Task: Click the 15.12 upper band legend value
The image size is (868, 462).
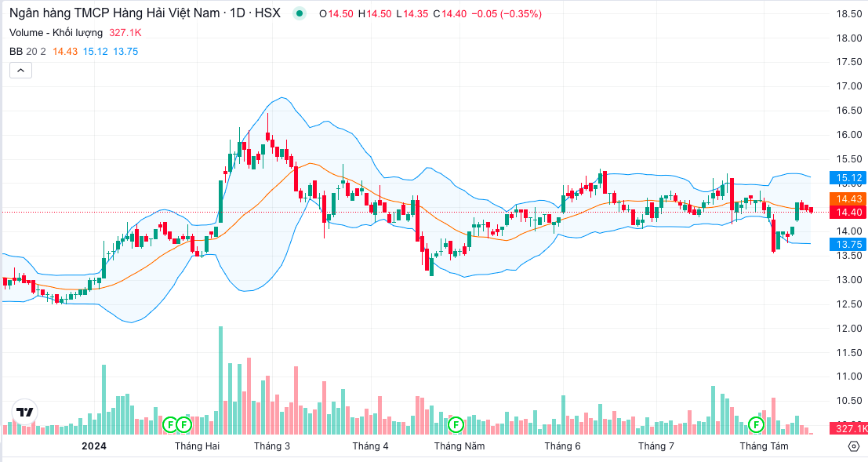Action: (x=95, y=52)
